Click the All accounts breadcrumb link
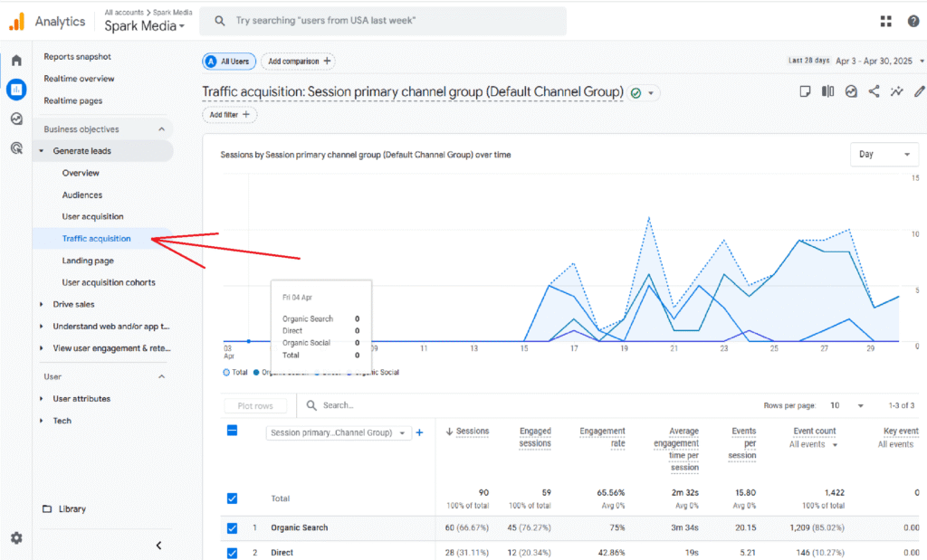This screenshot has width=927, height=560. [124, 13]
